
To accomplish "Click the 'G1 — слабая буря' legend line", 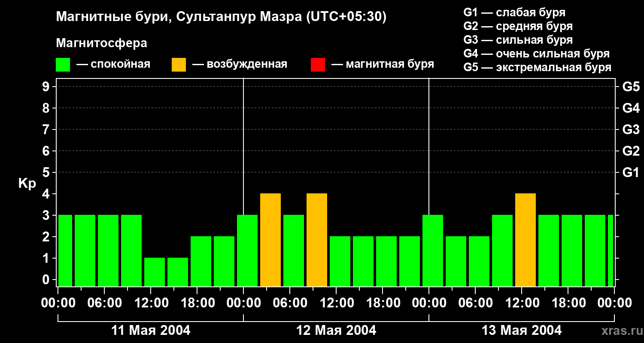I will tap(514, 12).
